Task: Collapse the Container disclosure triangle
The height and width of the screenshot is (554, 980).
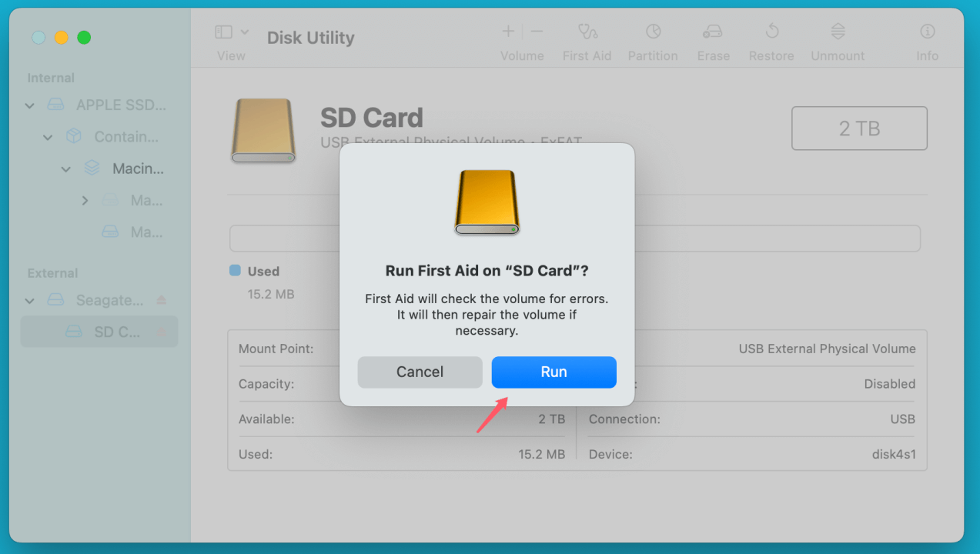Action: pyautogui.click(x=48, y=137)
